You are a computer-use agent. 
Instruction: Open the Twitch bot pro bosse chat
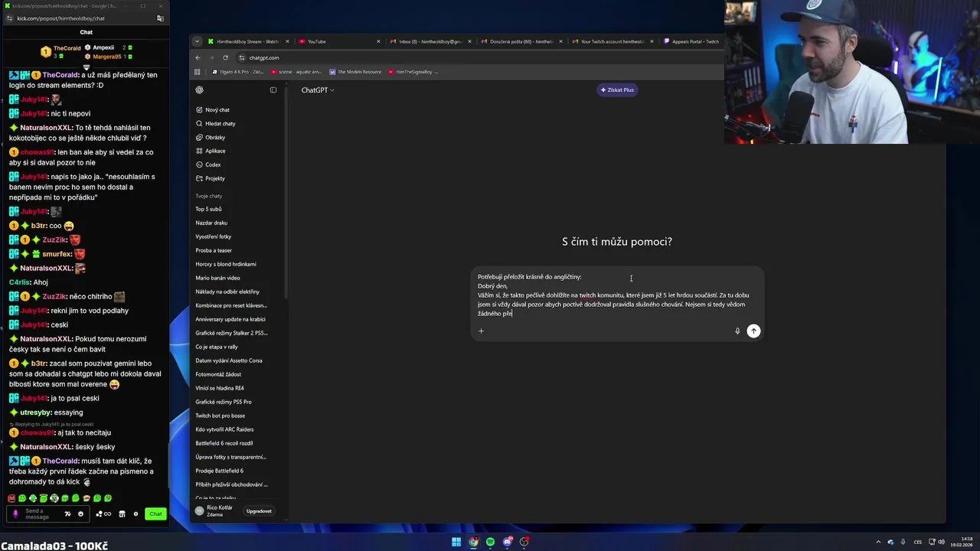[220, 416]
